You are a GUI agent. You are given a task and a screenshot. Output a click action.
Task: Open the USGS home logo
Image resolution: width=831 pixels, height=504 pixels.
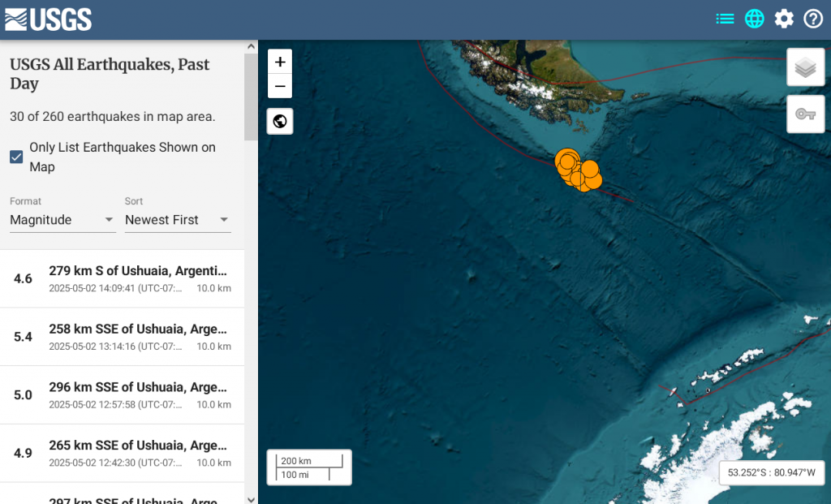pos(48,19)
